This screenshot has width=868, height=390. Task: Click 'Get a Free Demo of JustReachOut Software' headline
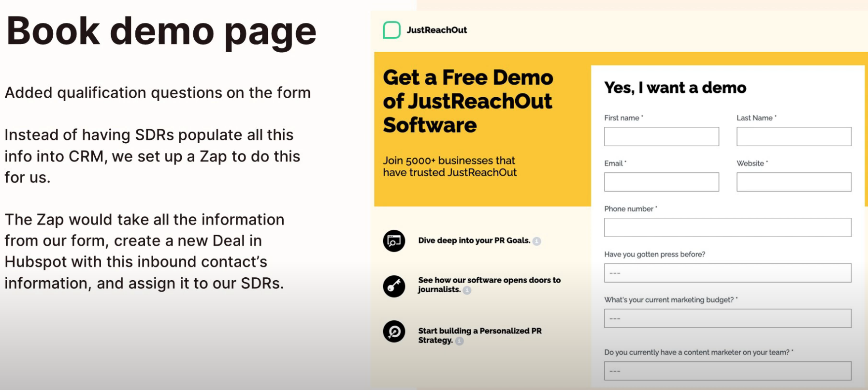click(x=468, y=101)
